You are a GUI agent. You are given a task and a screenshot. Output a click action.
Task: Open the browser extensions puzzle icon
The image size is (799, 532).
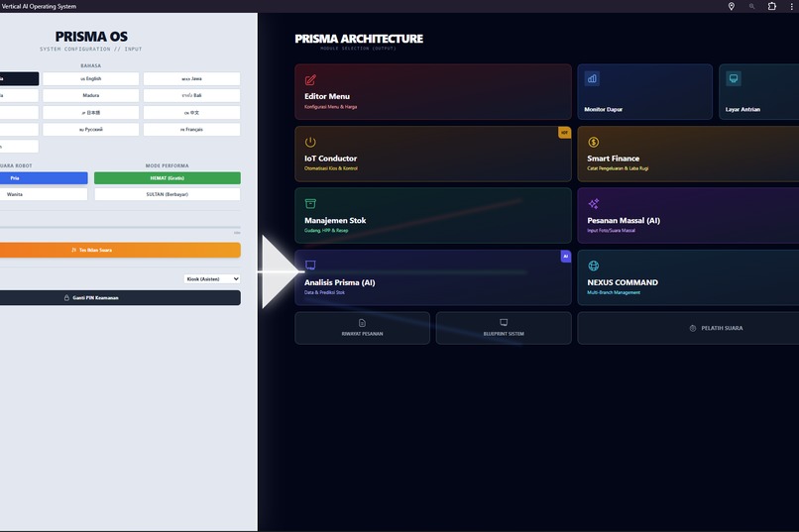click(772, 6)
